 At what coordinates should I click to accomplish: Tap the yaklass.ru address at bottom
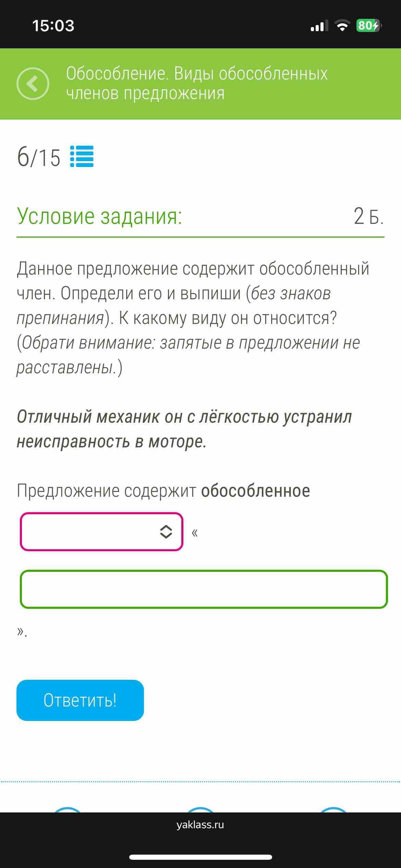click(x=200, y=825)
